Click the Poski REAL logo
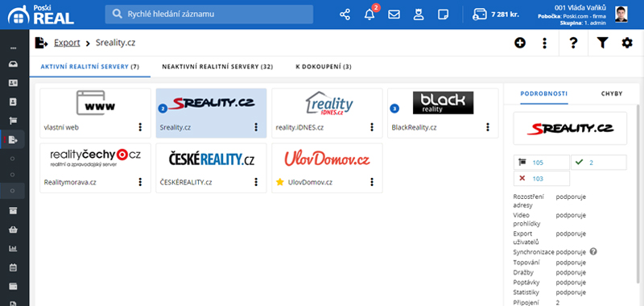644x306 pixels. (x=41, y=14)
